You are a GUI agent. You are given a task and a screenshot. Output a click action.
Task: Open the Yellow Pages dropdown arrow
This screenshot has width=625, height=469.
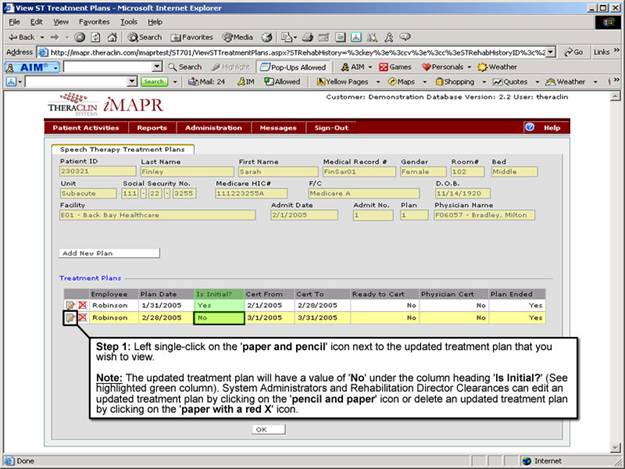[x=378, y=82]
